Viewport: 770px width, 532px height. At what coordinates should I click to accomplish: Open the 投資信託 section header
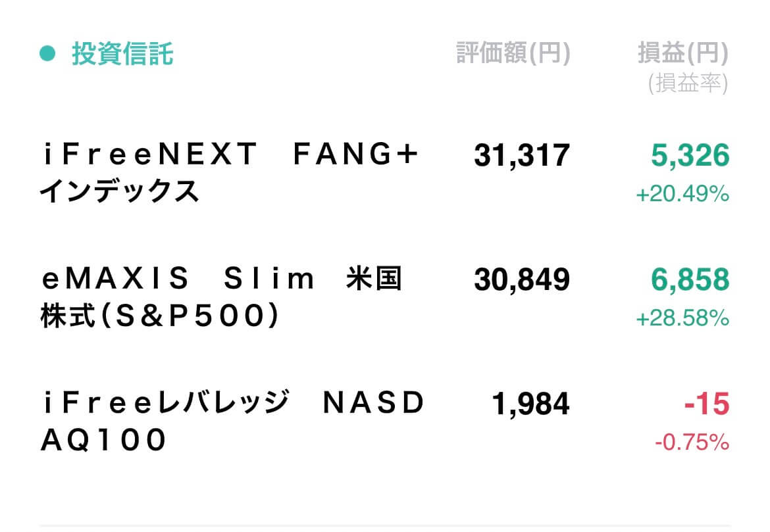pos(123,53)
